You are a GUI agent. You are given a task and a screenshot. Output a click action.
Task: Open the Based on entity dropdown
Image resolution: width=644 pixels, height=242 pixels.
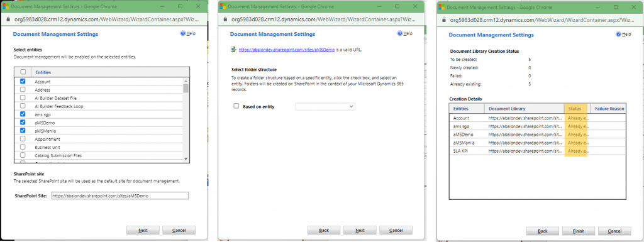(325, 107)
